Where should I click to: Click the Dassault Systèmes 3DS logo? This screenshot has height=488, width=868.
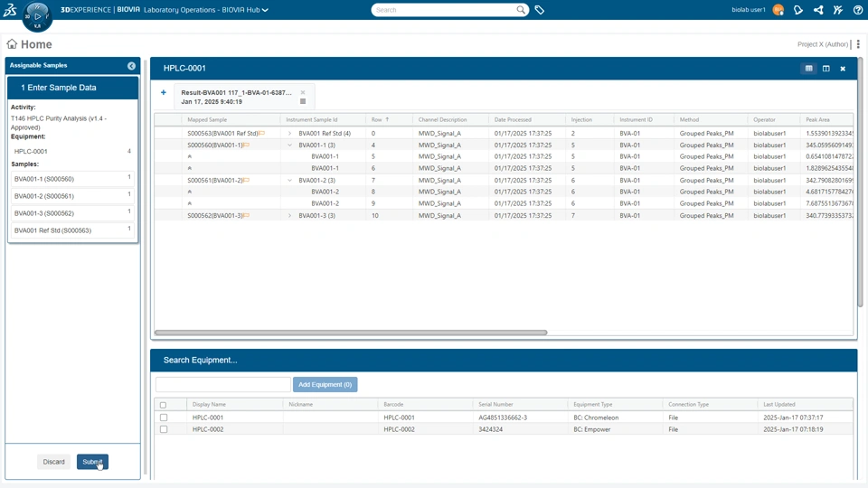tap(10, 10)
